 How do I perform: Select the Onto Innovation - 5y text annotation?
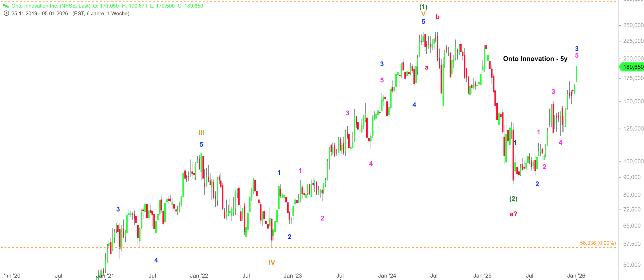(x=535, y=59)
